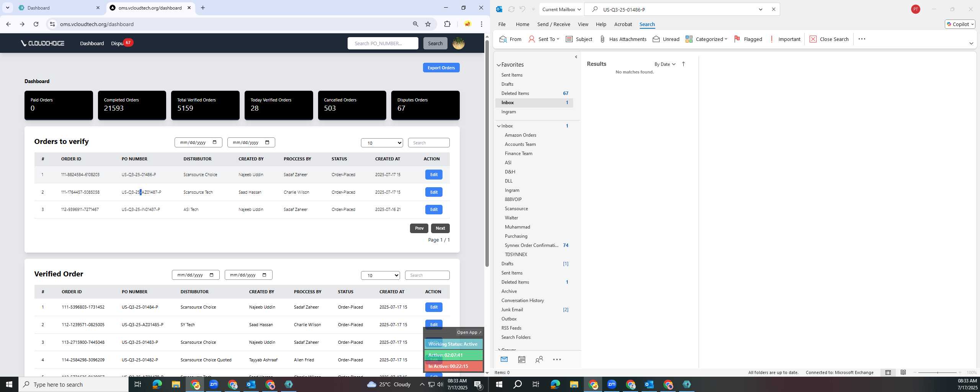Open more ribbon commands ellipsis in Outlook
Image resolution: width=980 pixels, height=392 pixels.
coord(862,39)
